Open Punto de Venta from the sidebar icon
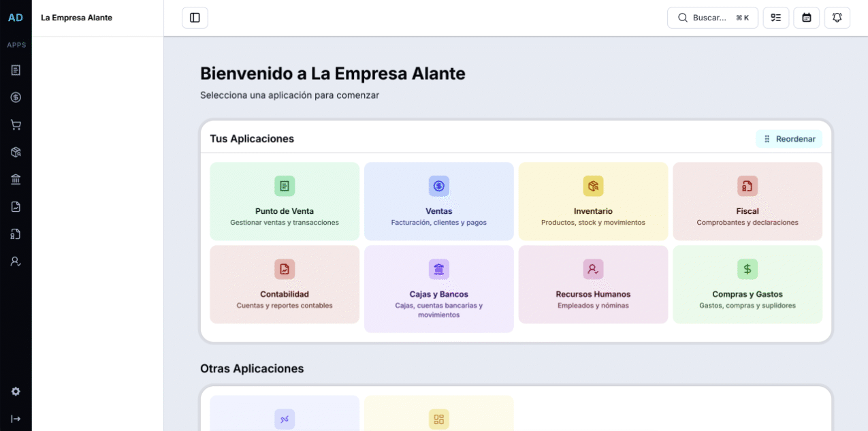Screen dimensions: 868x431 15,69
